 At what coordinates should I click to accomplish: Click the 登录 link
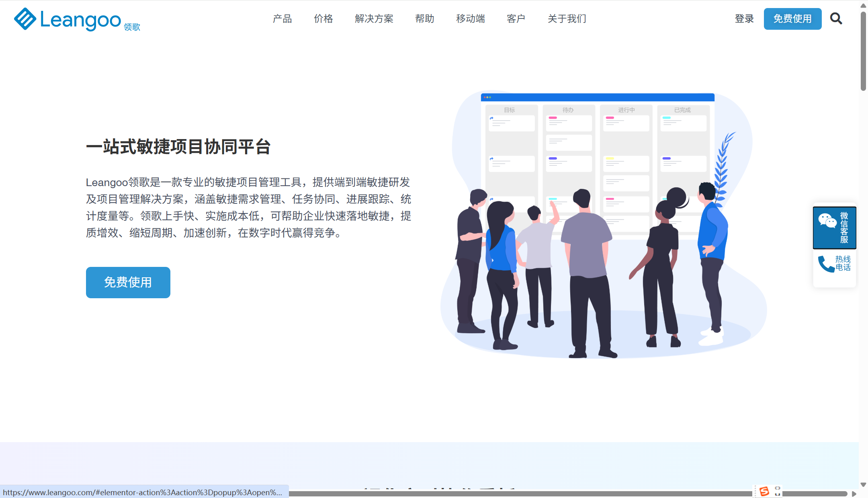tap(744, 19)
